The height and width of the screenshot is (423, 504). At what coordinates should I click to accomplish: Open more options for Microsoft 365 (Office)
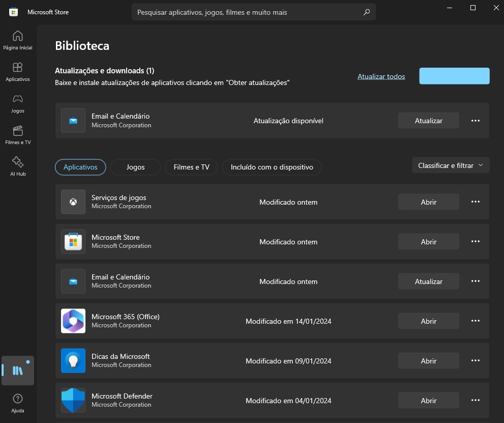pos(476,321)
